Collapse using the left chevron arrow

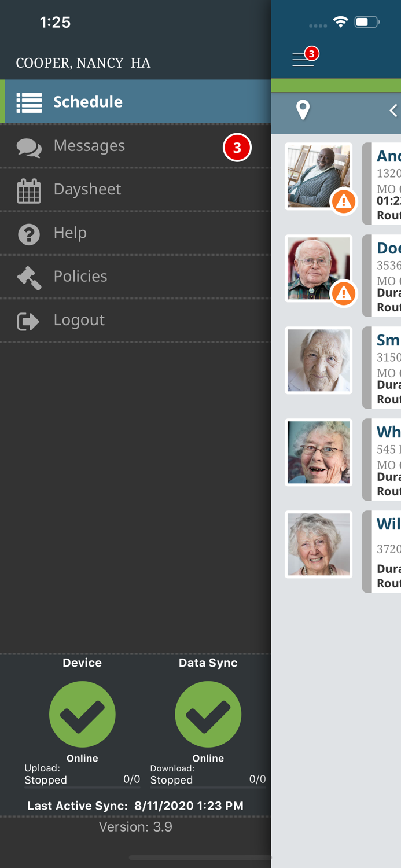393,111
